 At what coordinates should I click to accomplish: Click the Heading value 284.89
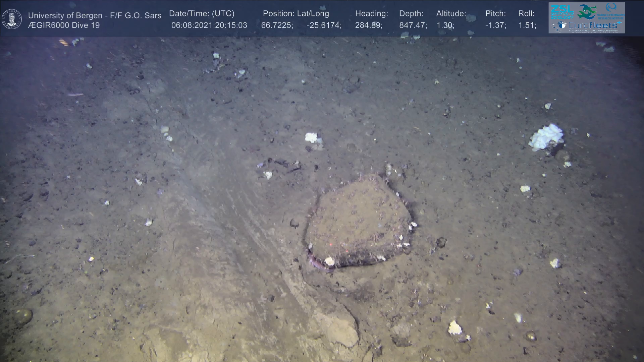click(369, 25)
